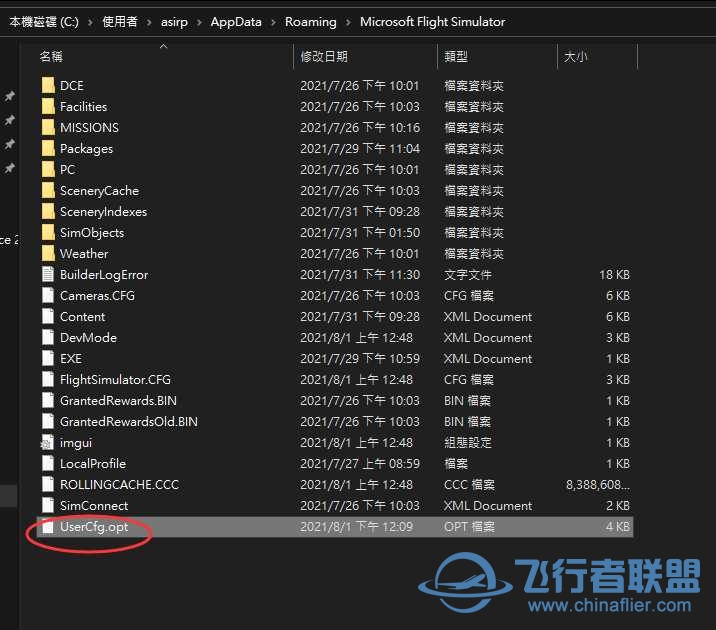Viewport: 716px width, 630px height.
Task: Select the BuilderLogError text file icon
Action: pos(48,274)
